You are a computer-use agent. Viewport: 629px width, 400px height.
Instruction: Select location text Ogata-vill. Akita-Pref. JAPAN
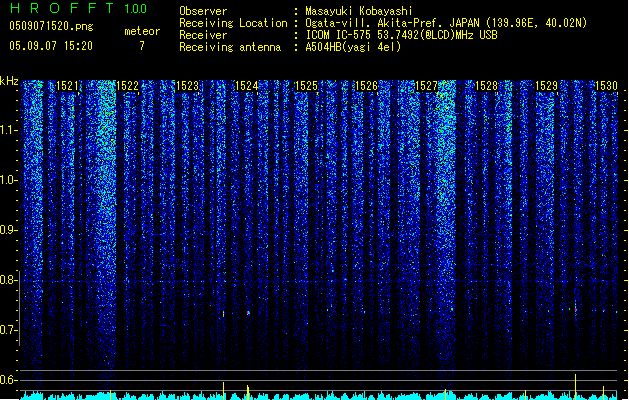392,23
